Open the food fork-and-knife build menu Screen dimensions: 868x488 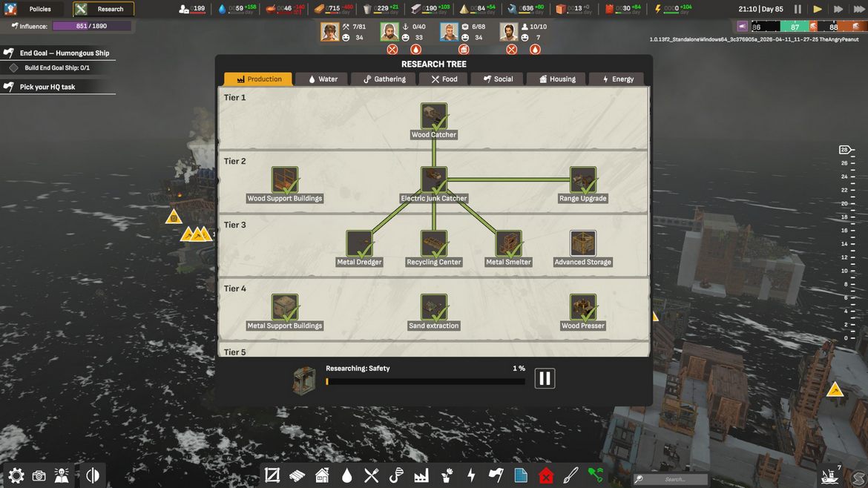click(x=372, y=475)
